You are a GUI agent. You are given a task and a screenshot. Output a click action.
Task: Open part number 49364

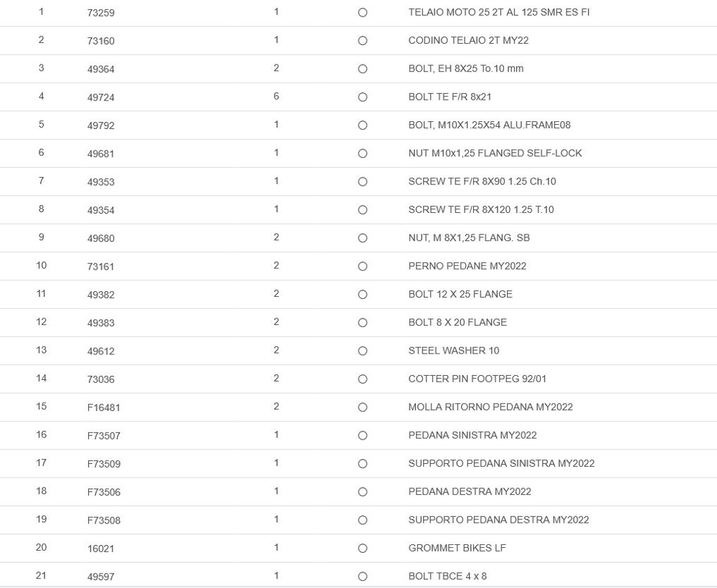point(101,70)
